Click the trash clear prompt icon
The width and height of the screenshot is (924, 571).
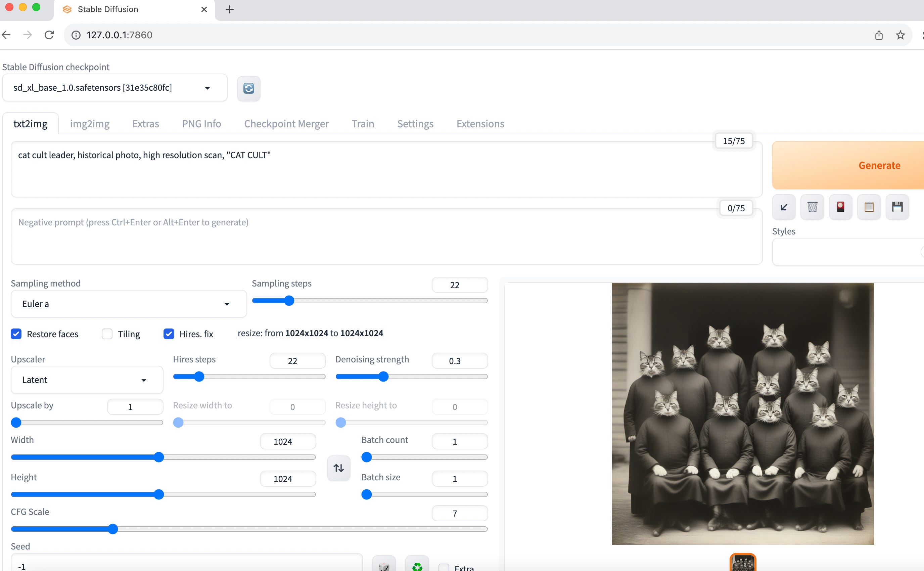(x=812, y=207)
